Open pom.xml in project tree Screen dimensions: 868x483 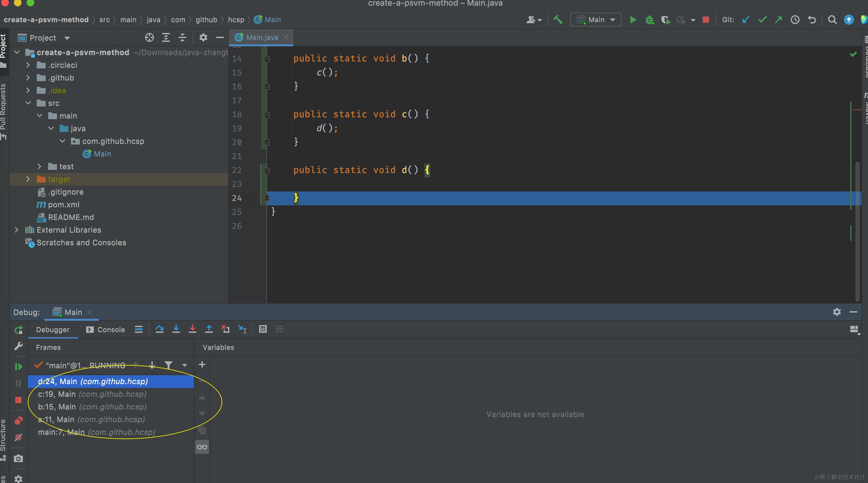click(63, 205)
